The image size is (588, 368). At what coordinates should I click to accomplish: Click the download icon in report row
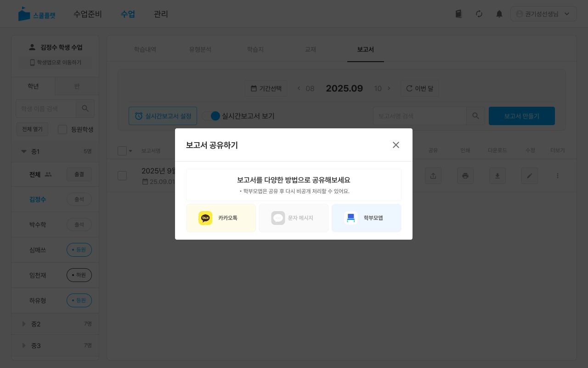click(x=498, y=176)
